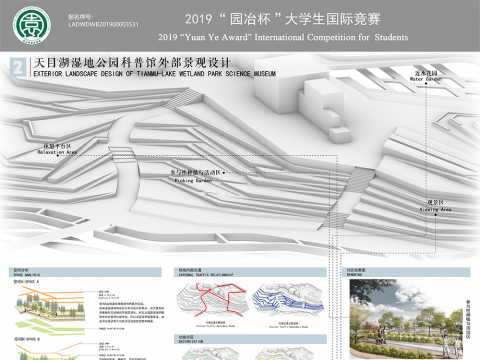This screenshot has height=360, width=480.
Task: Click the red traffic route diagram
Action: (213, 300)
